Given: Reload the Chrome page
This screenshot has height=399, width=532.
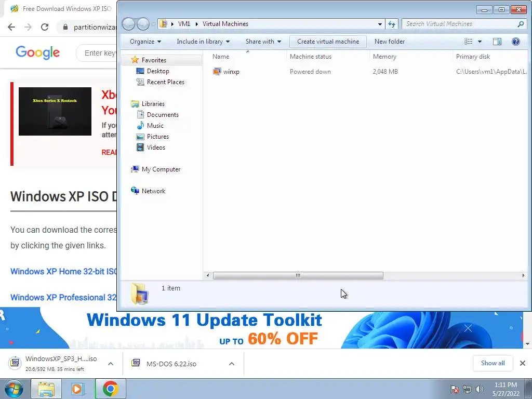Looking at the screenshot, I should point(45,27).
